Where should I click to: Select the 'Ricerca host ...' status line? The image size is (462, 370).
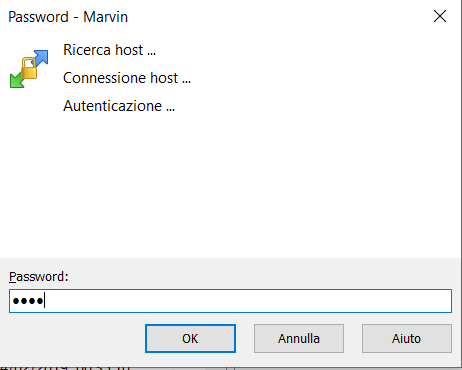pos(109,50)
